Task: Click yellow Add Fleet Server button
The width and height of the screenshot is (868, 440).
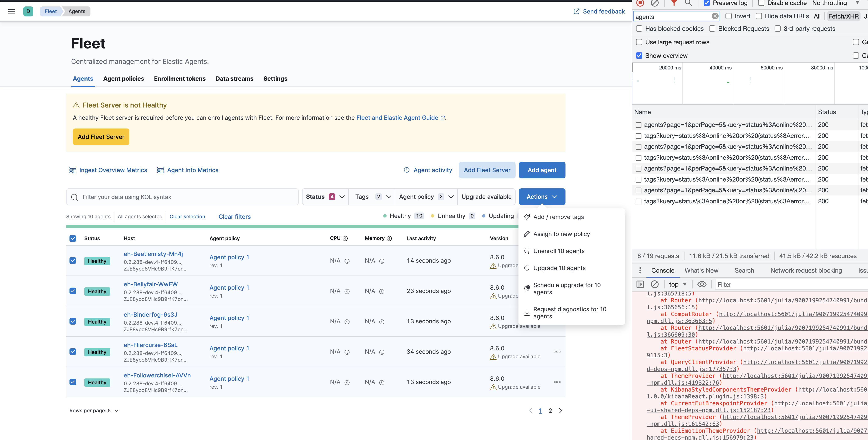Action: [101, 137]
